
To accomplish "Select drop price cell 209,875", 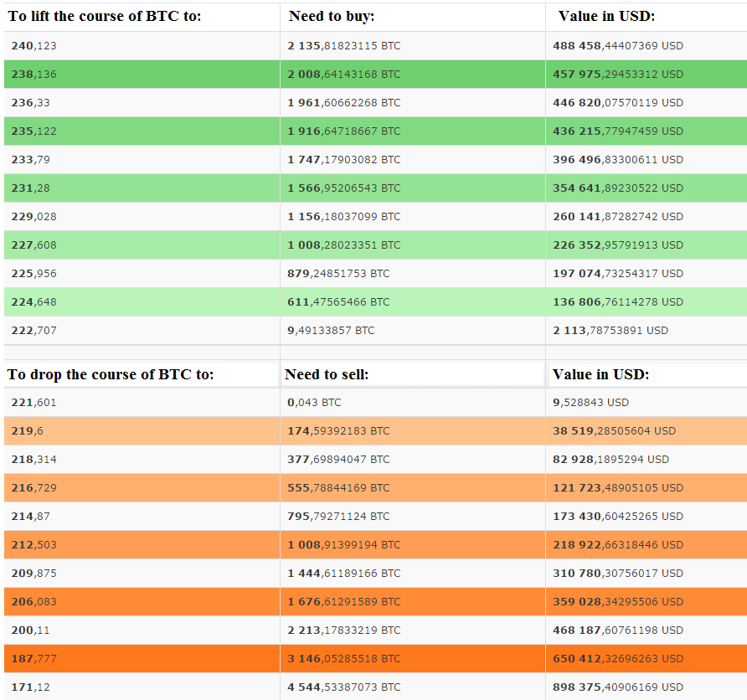I will point(33,574).
